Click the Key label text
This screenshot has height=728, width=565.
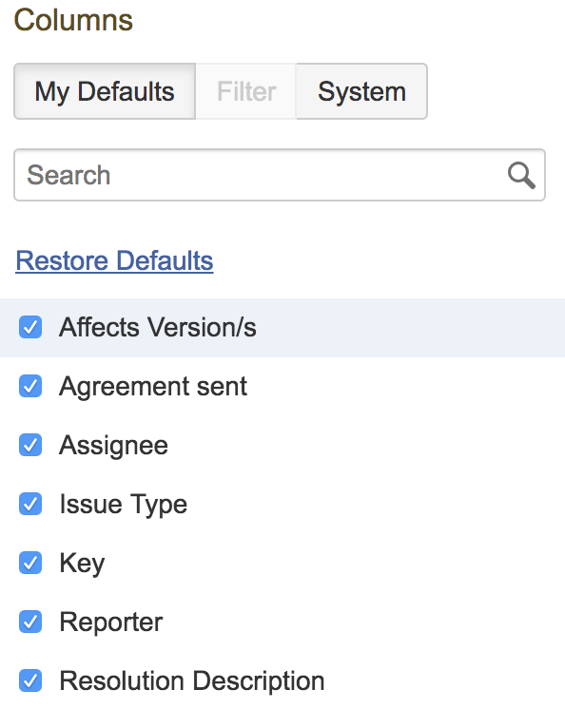[82, 565]
